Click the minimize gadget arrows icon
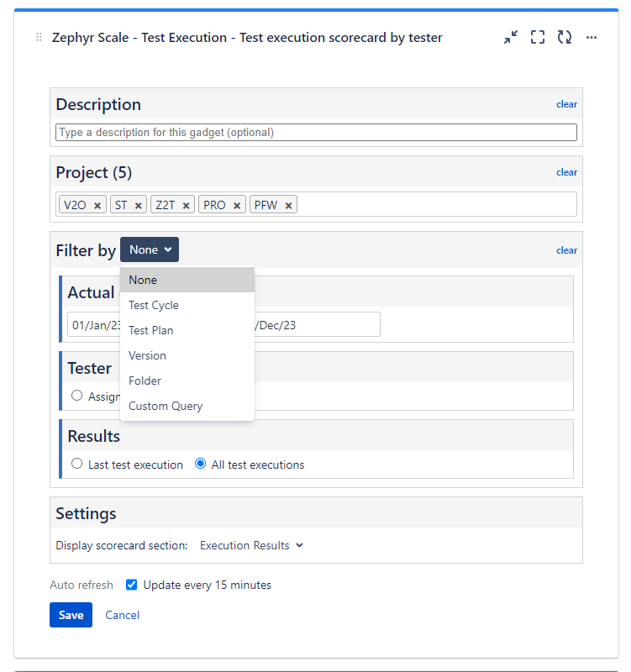 (511, 37)
